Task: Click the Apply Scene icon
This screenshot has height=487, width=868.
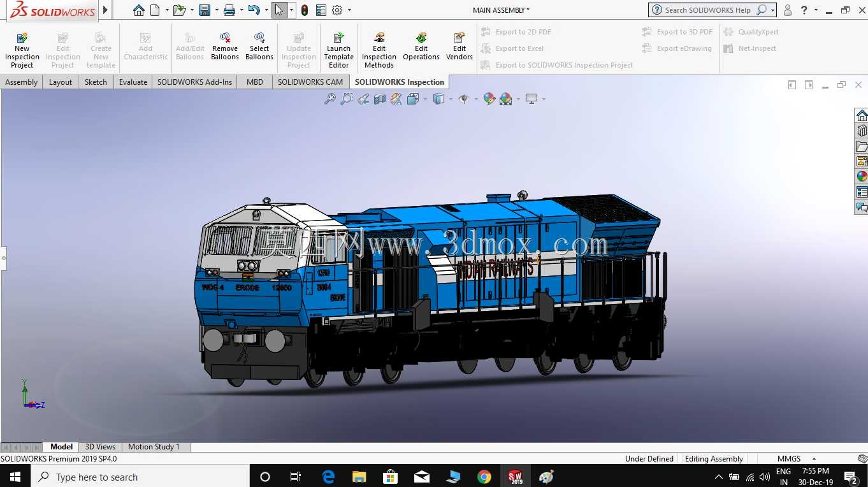Action: pyautogui.click(x=506, y=99)
